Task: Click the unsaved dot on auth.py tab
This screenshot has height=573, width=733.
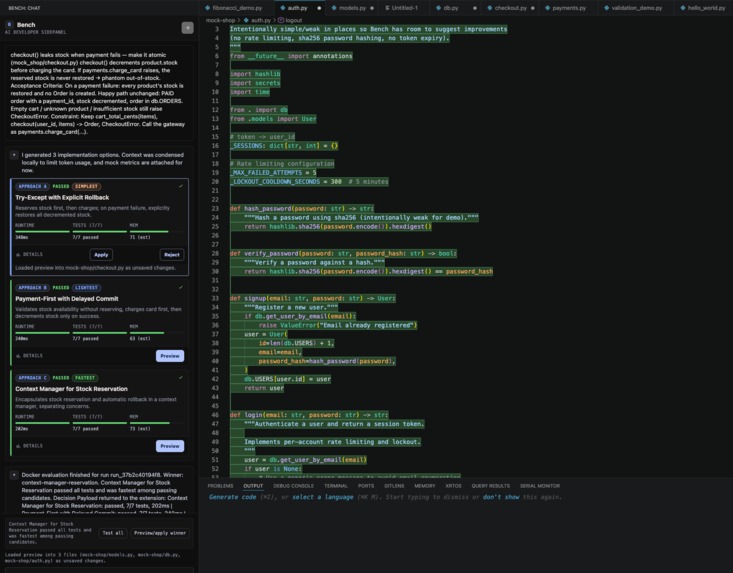Action: click(319, 8)
